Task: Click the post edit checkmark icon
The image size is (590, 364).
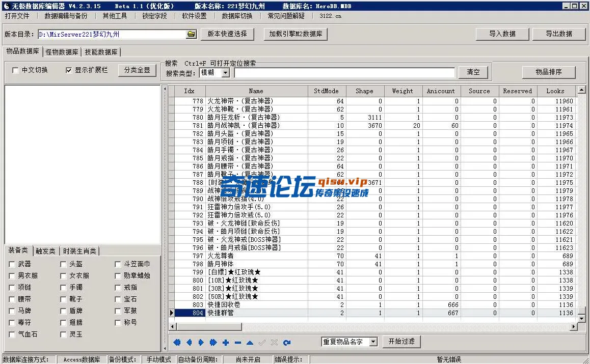Action: click(262, 342)
